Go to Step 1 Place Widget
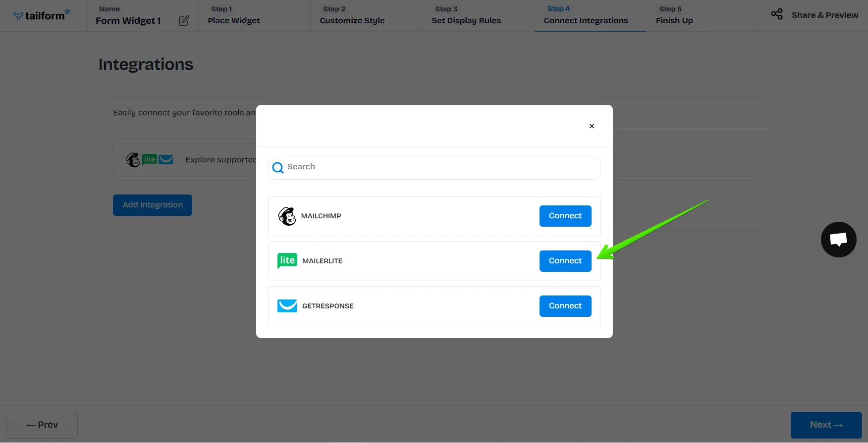 [x=254, y=16]
